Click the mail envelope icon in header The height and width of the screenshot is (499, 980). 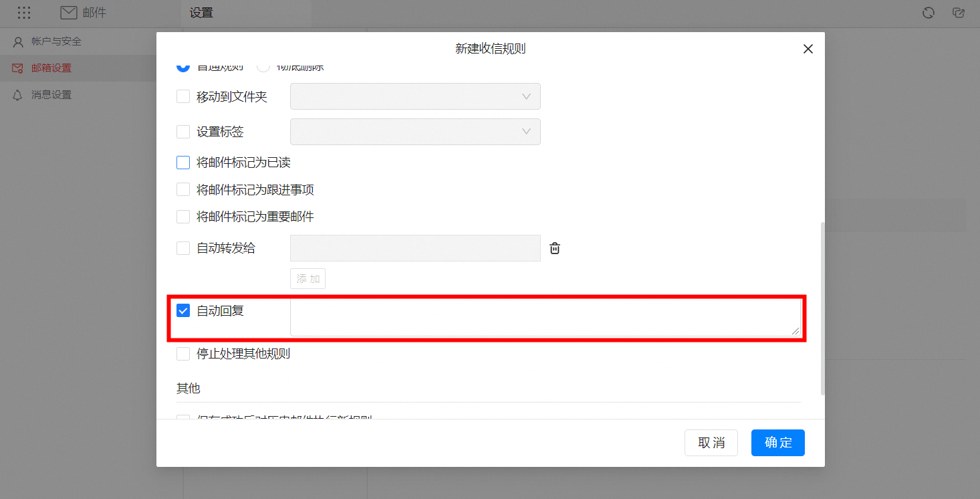[68, 13]
